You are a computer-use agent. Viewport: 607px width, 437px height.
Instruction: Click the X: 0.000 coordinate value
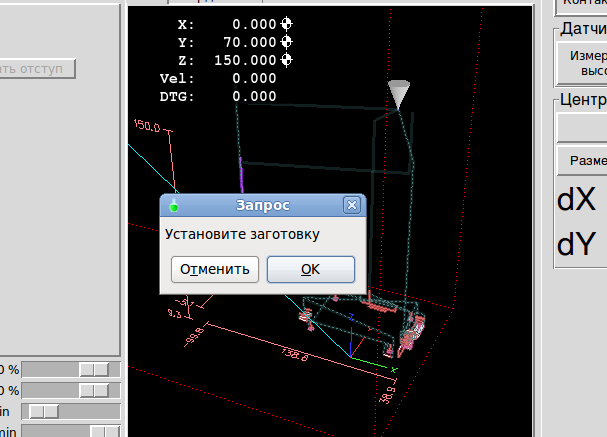[254, 24]
